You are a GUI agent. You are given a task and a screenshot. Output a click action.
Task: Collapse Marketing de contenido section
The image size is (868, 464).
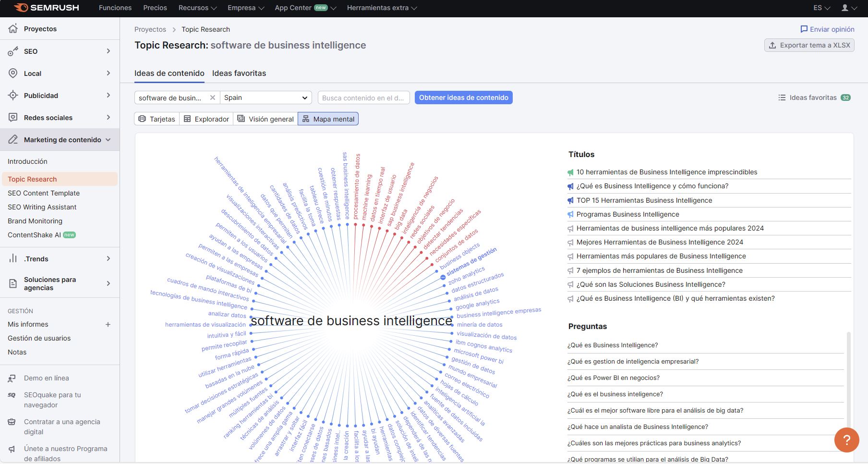[108, 140]
